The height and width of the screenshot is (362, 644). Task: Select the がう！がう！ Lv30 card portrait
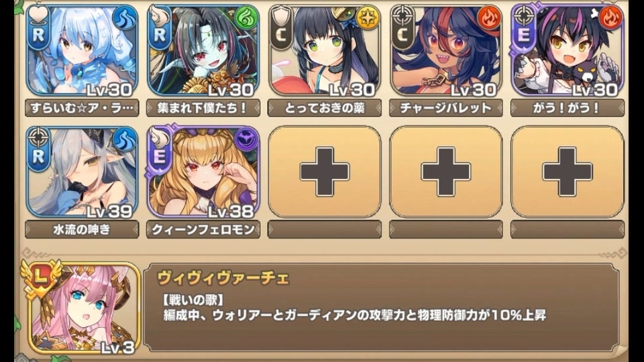(568, 50)
